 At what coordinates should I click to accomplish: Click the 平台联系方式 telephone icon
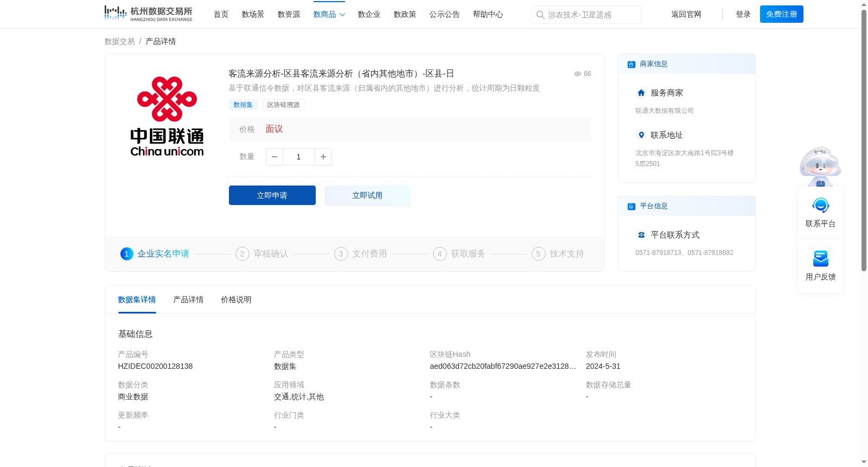pyautogui.click(x=641, y=235)
